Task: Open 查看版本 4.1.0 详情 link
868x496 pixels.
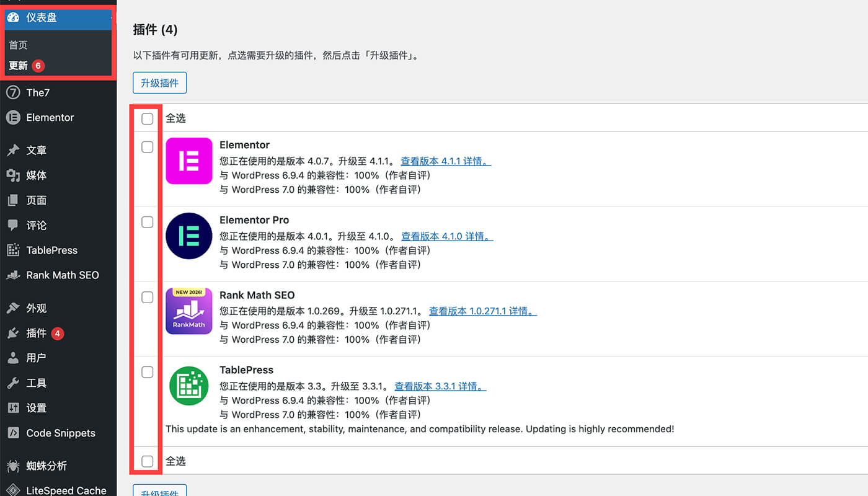Action: (x=447, y=236)
